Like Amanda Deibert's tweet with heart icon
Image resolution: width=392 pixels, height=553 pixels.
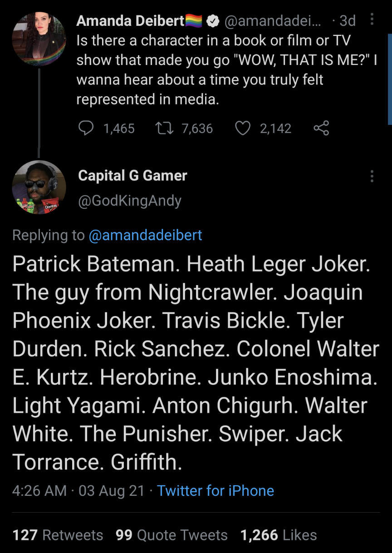click(243, 128)
